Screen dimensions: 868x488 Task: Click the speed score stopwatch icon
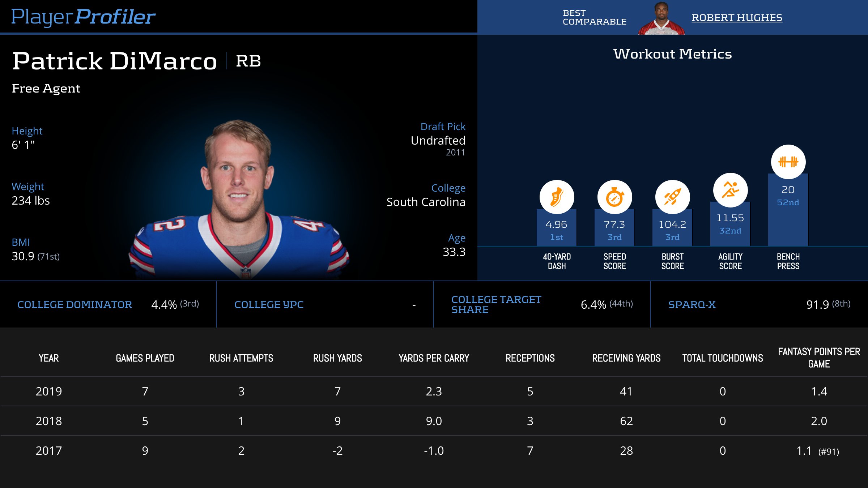[614, 197]
